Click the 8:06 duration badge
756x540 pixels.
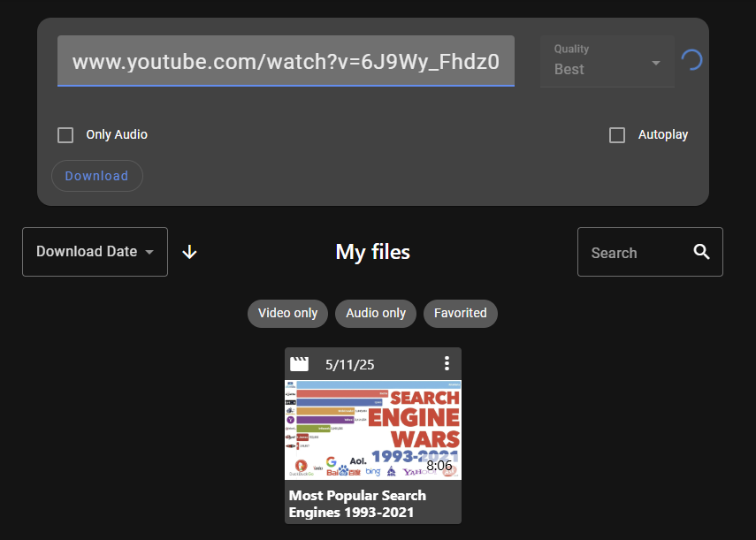[439, 465]
